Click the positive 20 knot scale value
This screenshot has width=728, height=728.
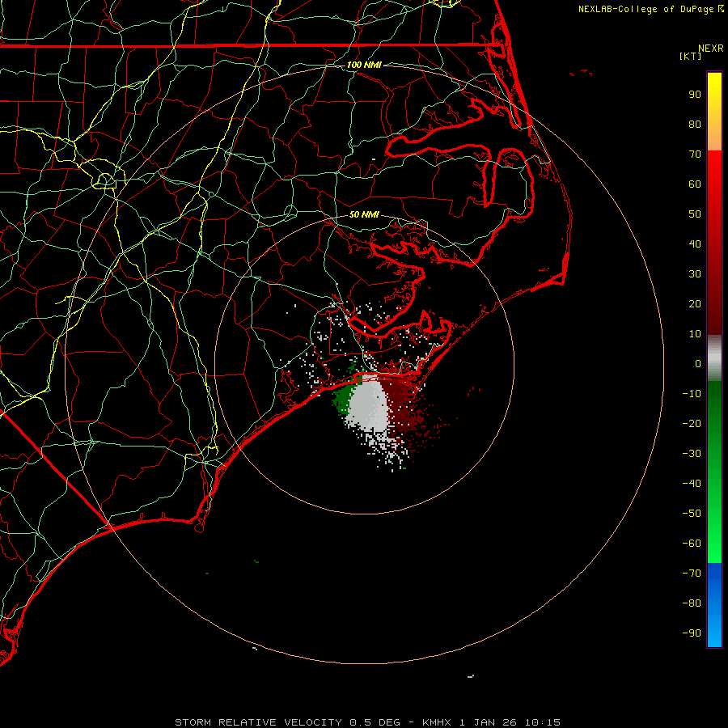tap(695, 304)
